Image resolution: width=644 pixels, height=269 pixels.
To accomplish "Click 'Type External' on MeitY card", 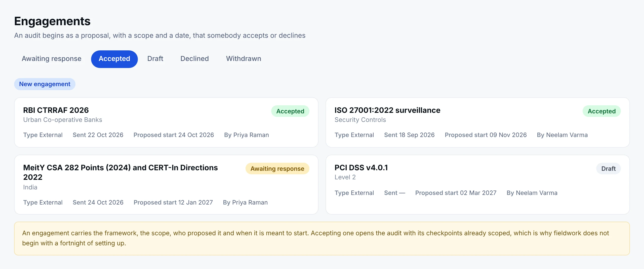I will (43, 203).
